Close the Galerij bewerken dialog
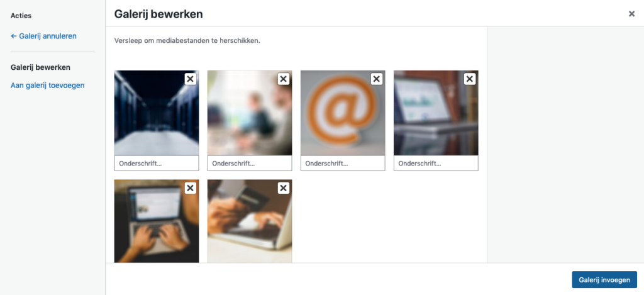Screen dimensions: 644x295 pyautogui.click(x=631, y=14)
